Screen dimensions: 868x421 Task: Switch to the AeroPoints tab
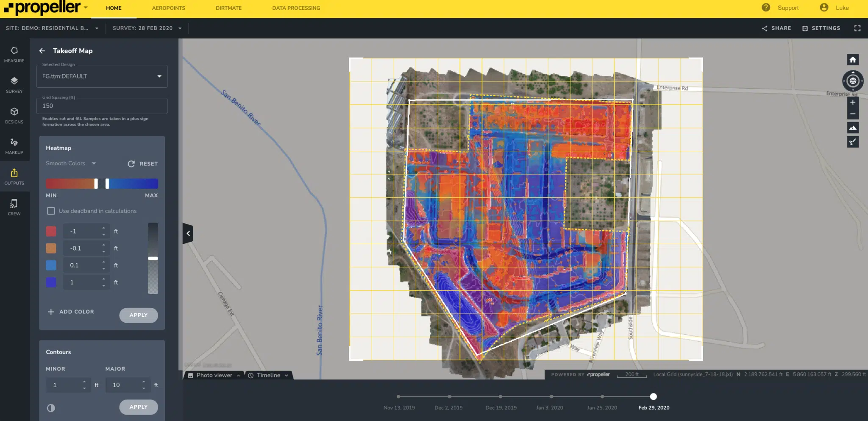pos(168,8)
